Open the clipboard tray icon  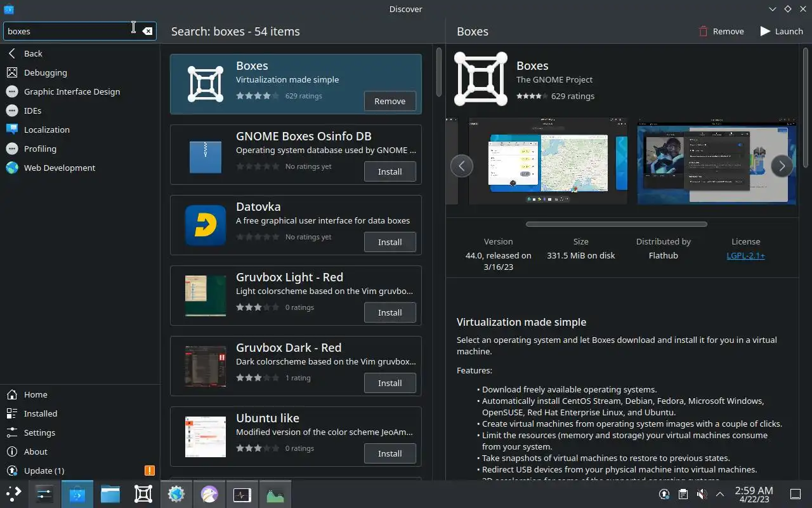tap(683, 494)
